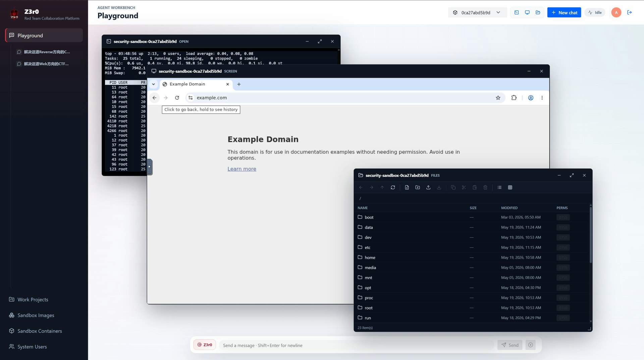Switch file manager to grid view
The height and width of the screenshot is (360, 644).
[x=510, y=187]
